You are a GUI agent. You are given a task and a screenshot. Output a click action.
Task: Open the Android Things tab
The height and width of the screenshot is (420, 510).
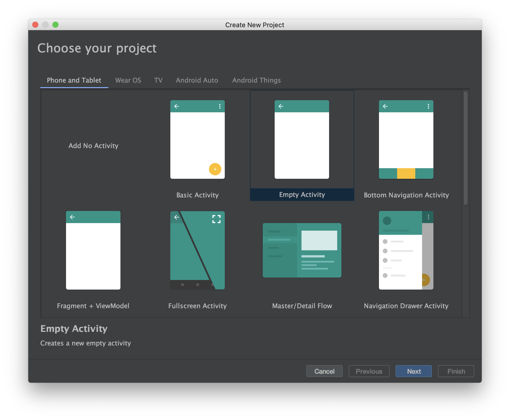pos(256,80)
